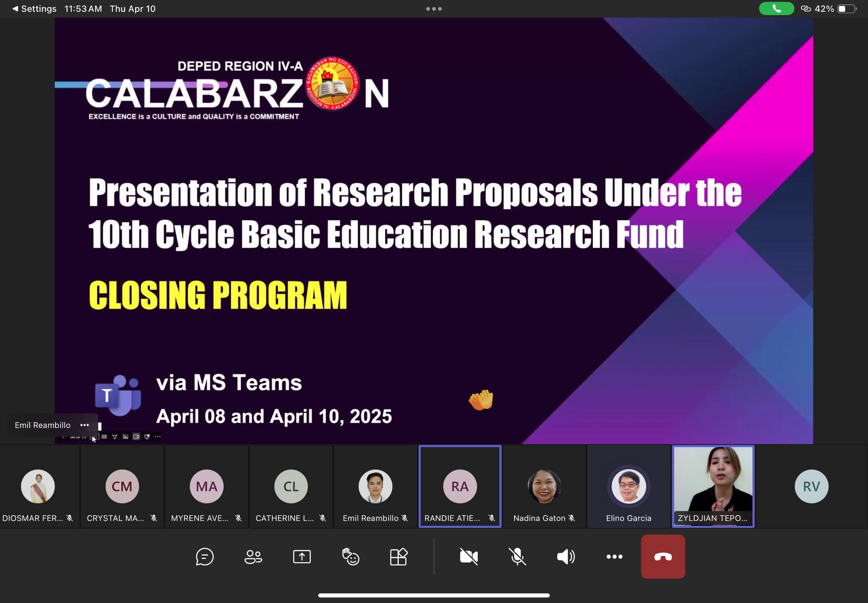The image size is (868, 603).
Task: Tap Elino Garcia participant tile
Action: click(629, 486)
